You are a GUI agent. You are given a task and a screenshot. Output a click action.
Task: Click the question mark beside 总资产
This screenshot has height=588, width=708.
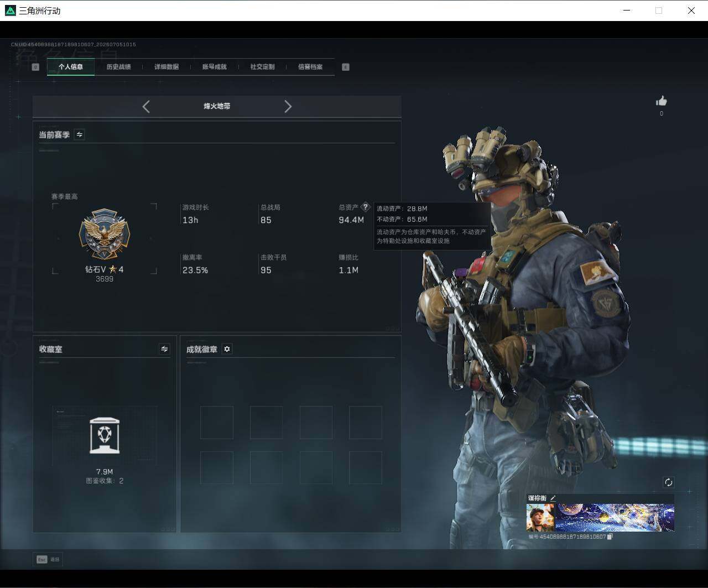point(365,207)
